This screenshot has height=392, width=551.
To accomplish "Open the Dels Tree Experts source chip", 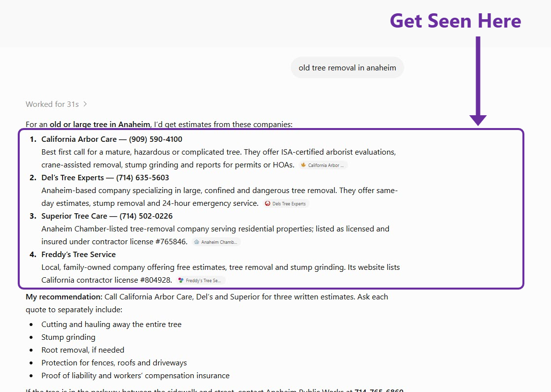I will pos(286,203).
